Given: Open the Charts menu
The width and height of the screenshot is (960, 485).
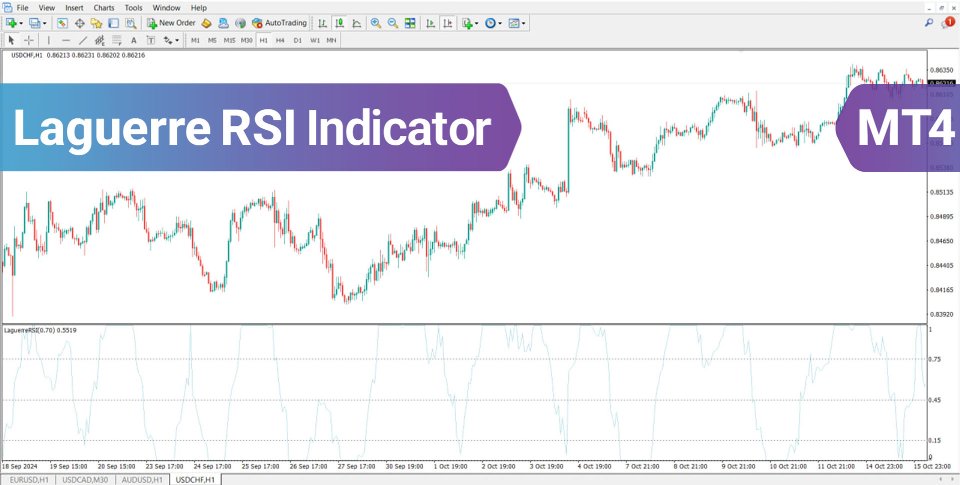Looking at the screenshot, I should (104, 8).
